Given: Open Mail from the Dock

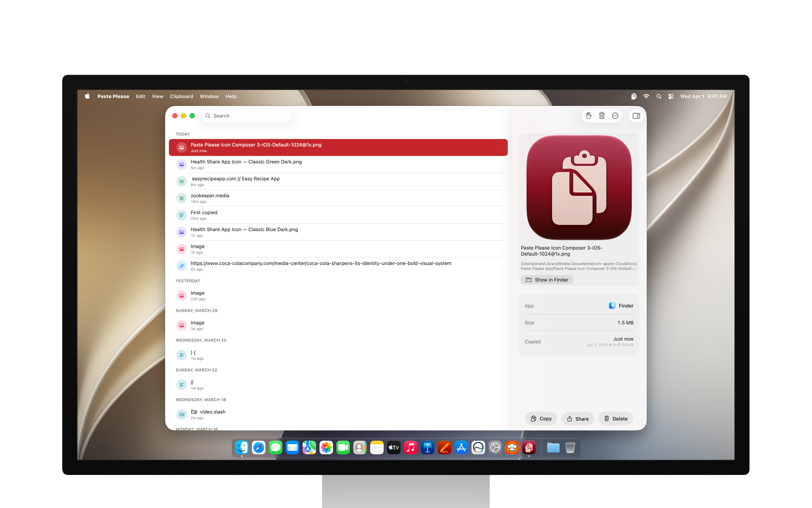Looking at the screenshot, I should point(292,448).
